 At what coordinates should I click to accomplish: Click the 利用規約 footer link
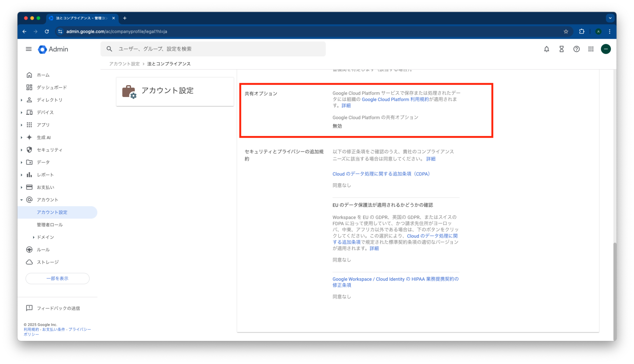click(31, 329)
